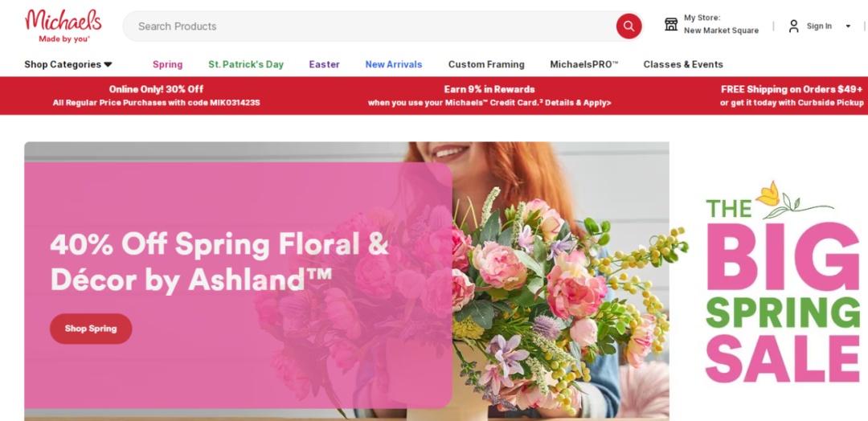Go to New Arrivals
Screen dimensions: 868x421
pyautogui.click(x=394, y=64)
